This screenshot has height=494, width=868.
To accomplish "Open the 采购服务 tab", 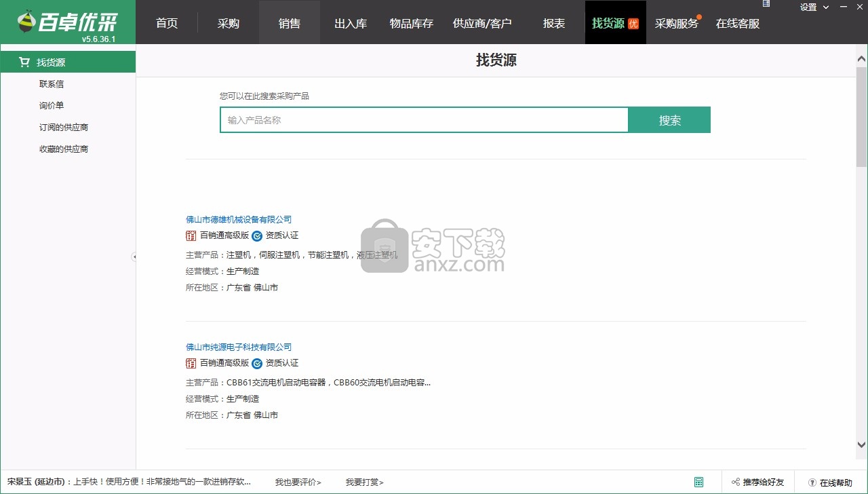I will (x=677, y=23).
